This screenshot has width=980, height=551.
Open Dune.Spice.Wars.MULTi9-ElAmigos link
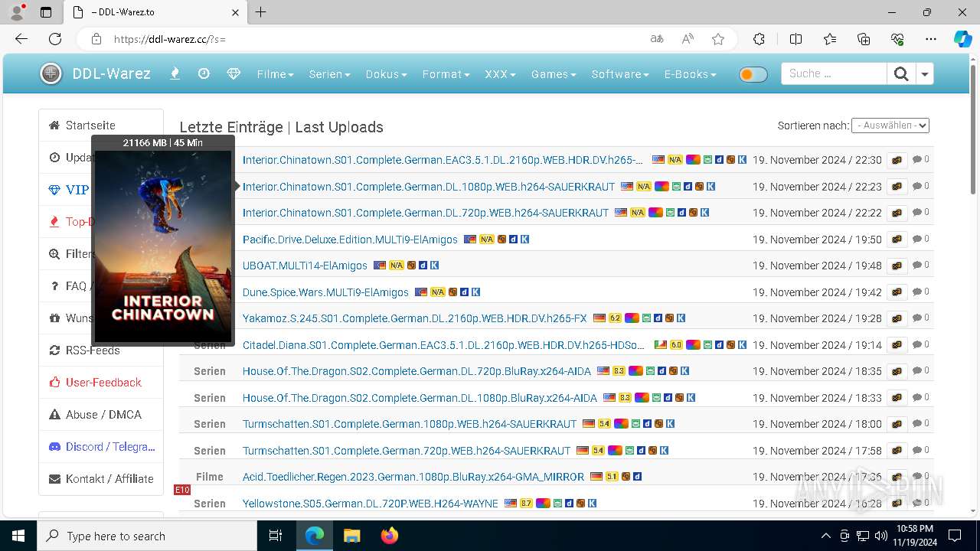pos(325,292)
